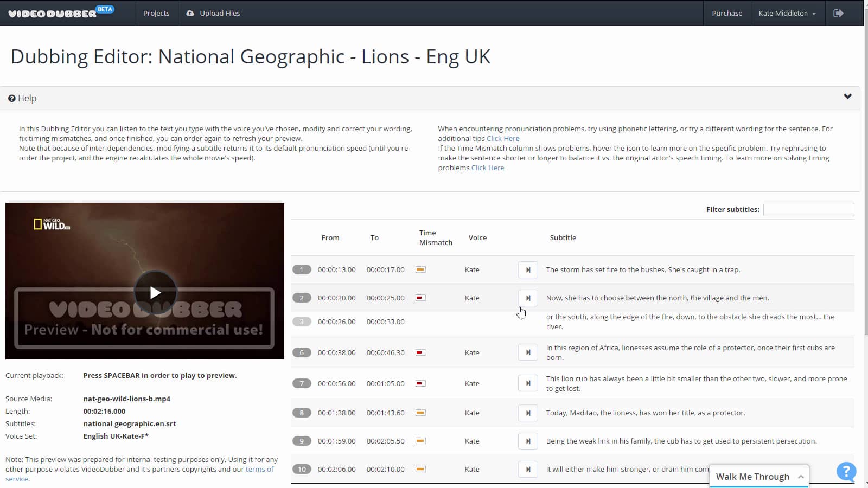
Task: Edit subtitle text 'Today, Maditao, the lioness'
Action: 646,413
